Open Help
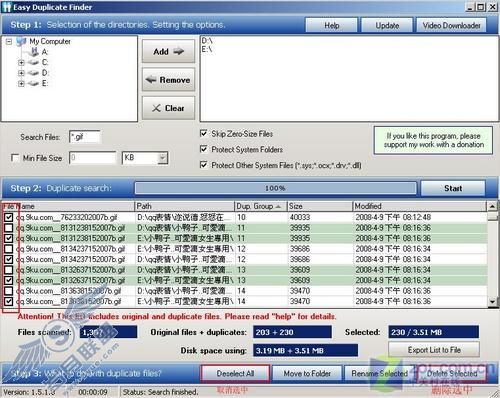The width and height of the screenshot is (500, 398). click(331, 25)
